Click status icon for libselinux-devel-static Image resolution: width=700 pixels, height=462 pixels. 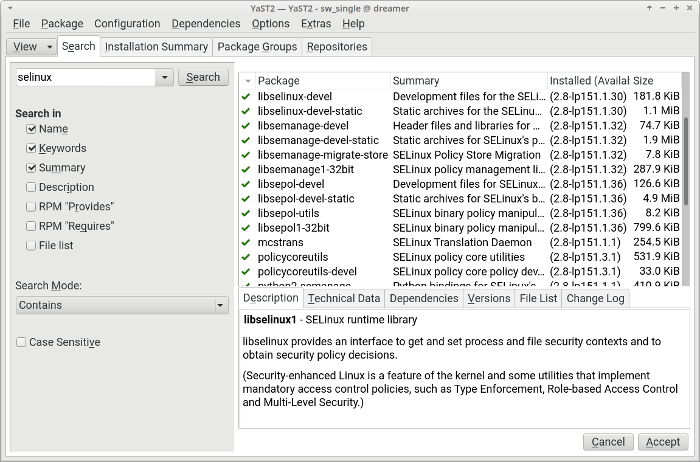pos(246,111)
